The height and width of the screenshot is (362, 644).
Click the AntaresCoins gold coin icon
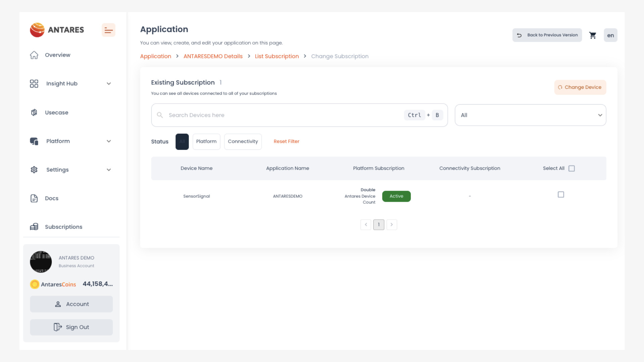coord(35,284)
